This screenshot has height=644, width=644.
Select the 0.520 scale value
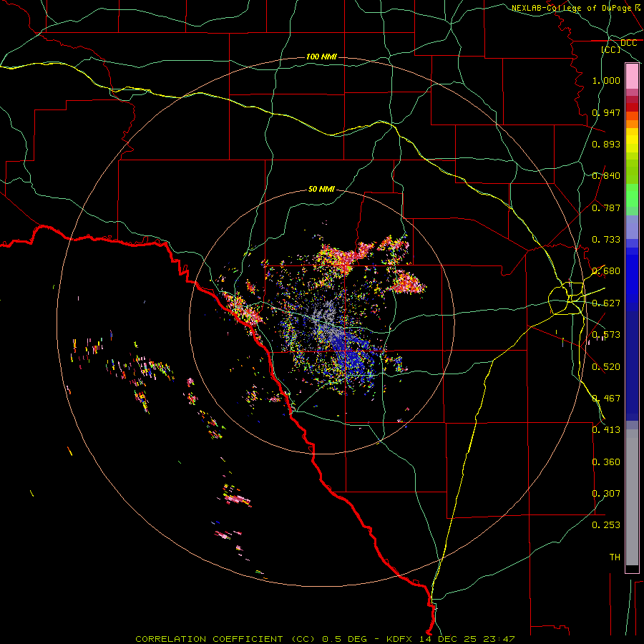pyautogui.click(x=606, y=367)
